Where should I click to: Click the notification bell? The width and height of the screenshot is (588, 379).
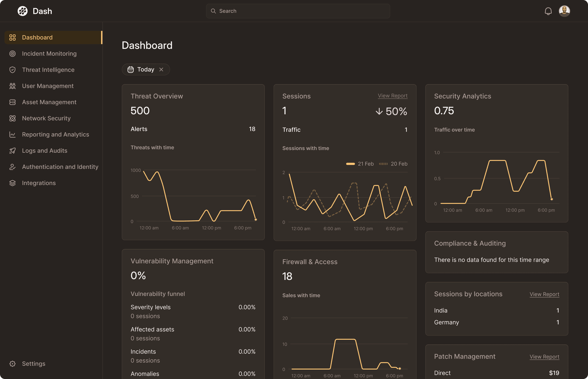pyautogui.click(x=548, y=11)
